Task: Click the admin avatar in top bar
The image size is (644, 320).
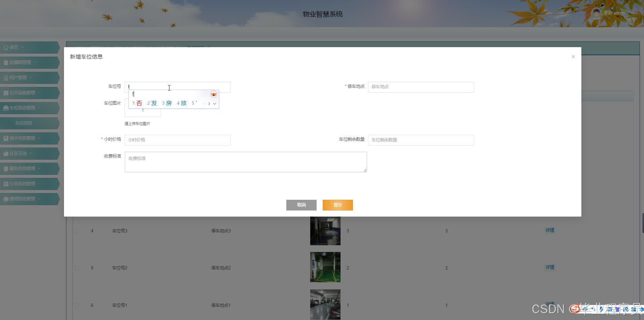Action: point(596,13)
